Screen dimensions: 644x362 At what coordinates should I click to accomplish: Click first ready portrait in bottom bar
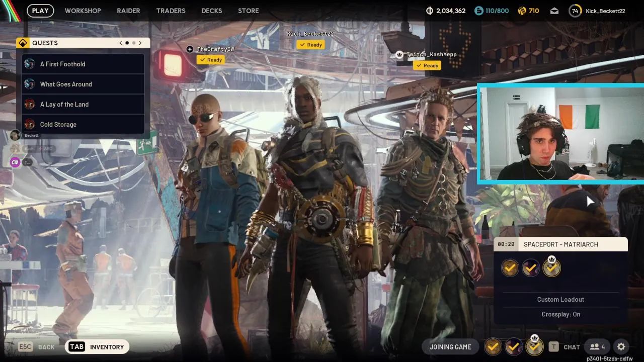[x=493, y=346]
